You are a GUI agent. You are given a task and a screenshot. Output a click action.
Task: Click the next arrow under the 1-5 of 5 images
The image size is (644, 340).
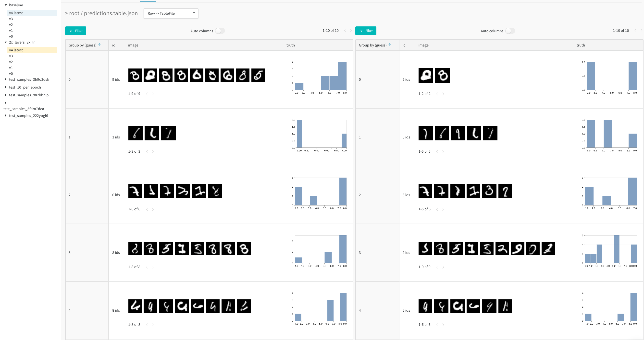[443, 151]
